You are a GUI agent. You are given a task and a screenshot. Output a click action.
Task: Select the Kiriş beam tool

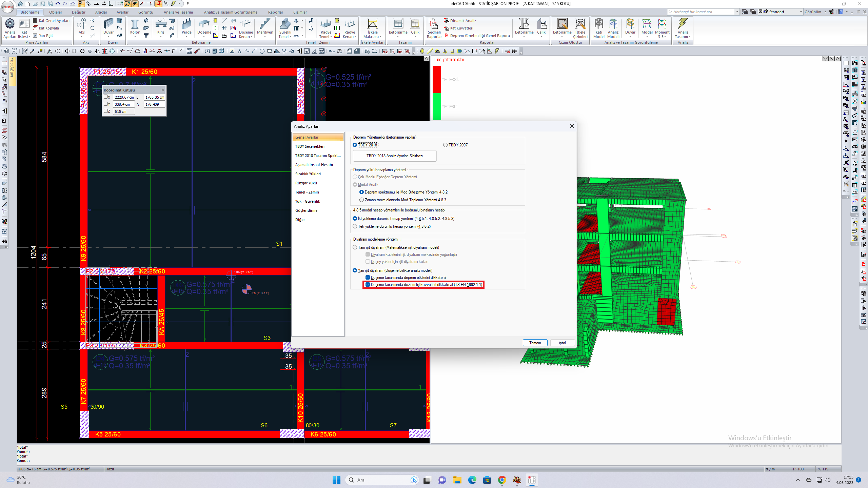click(x=161, y=24)
